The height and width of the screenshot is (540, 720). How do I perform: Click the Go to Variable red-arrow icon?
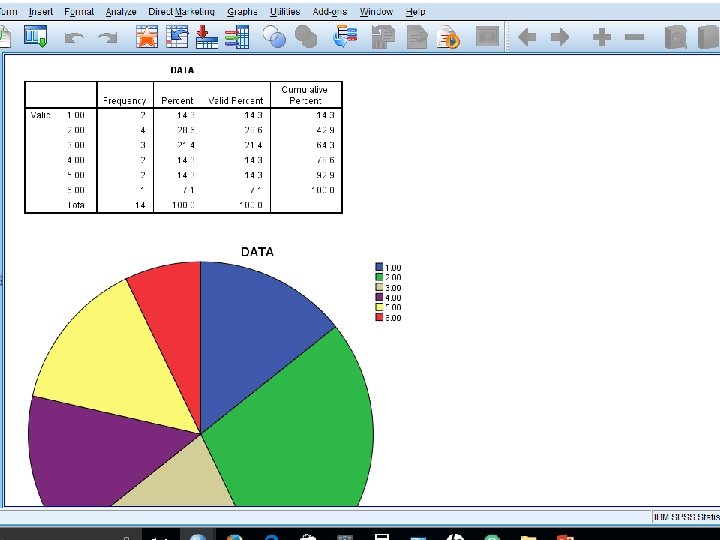pyautogui.click(x=207, y=37)
